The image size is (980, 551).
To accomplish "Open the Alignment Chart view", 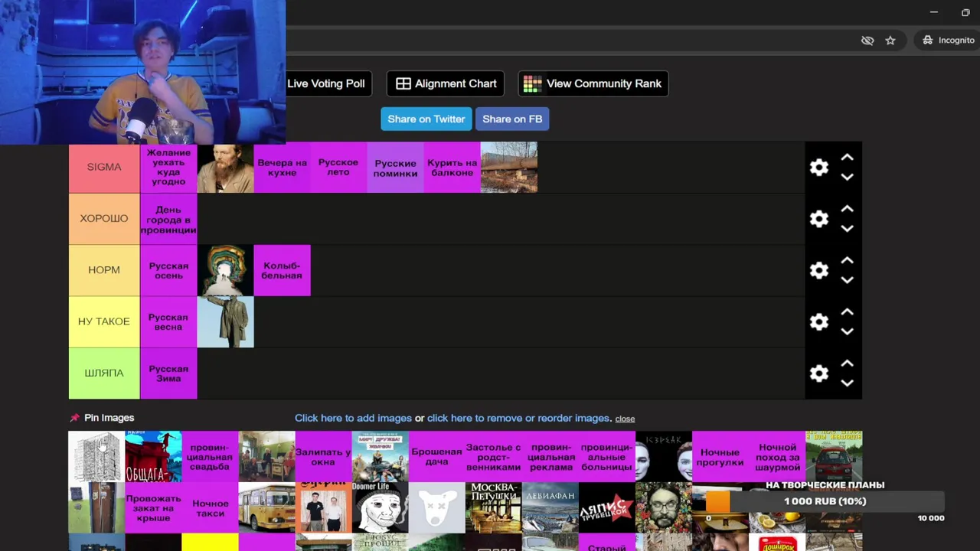I will click(x=446, y=83).
